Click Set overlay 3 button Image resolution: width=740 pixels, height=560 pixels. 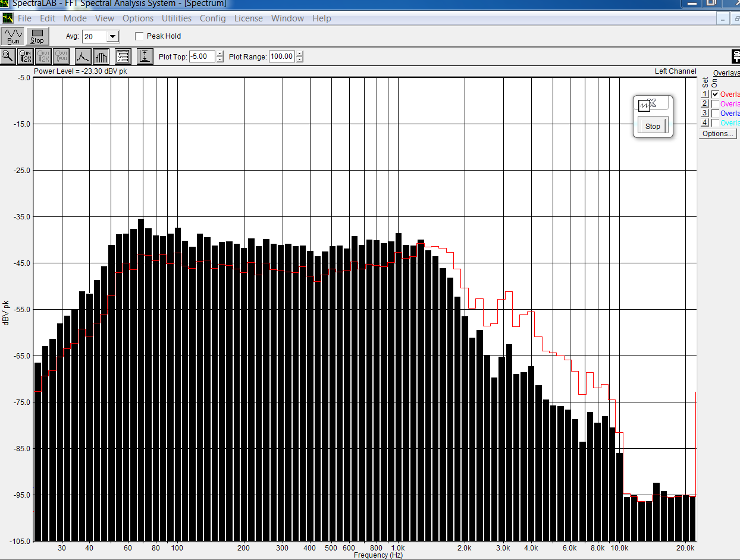point(705,114)
